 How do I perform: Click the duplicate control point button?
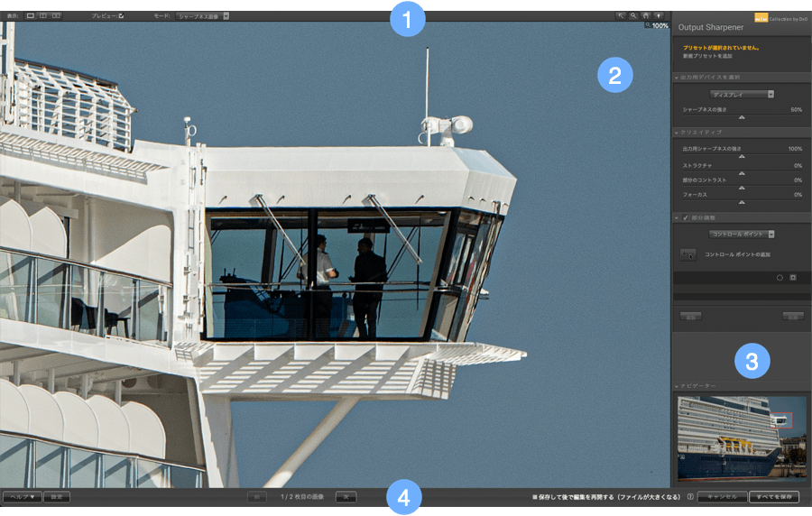[x=690, y=317]
